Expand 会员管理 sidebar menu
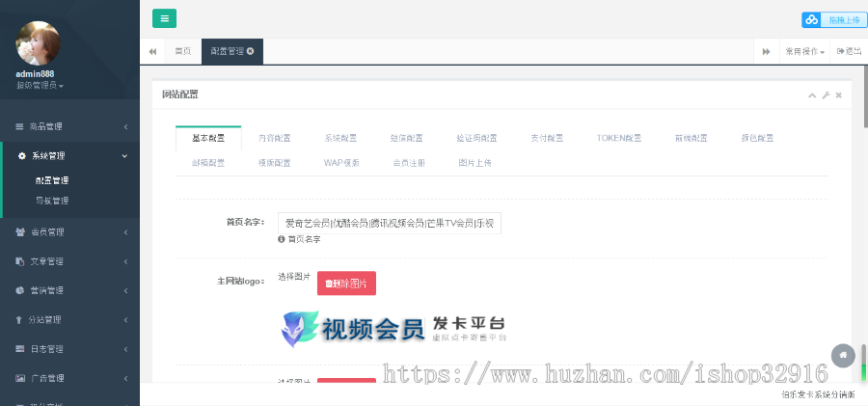Screen dimensions: 868x406 69,232
